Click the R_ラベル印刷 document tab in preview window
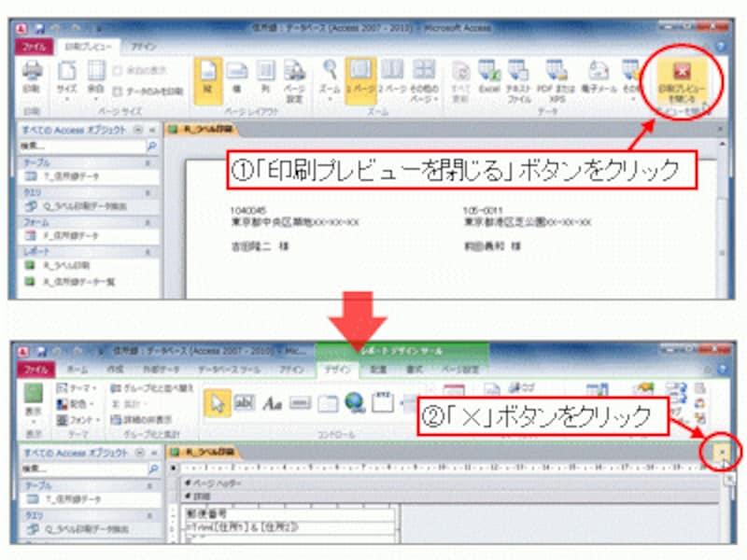 click(203, 129)
